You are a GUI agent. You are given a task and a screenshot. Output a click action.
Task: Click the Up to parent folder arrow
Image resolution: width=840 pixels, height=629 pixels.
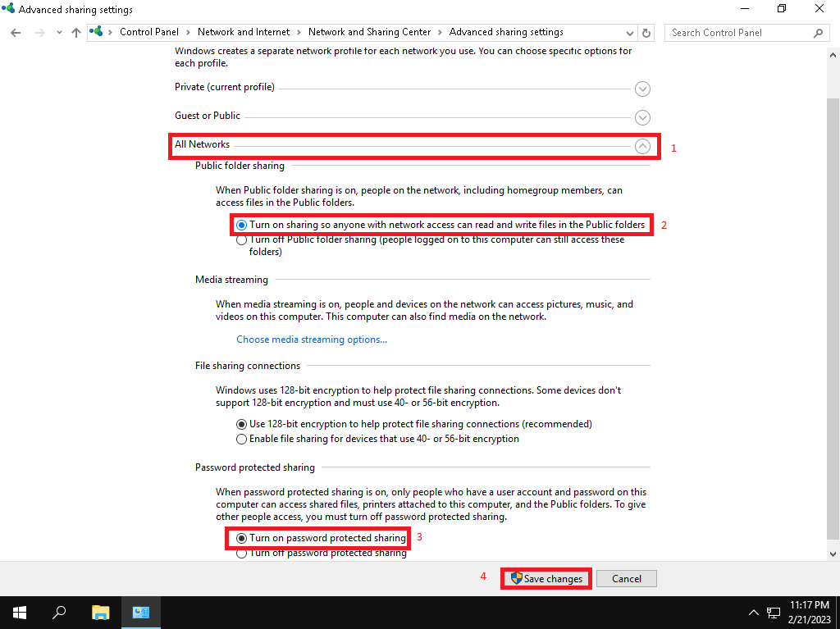click(76, 33)
